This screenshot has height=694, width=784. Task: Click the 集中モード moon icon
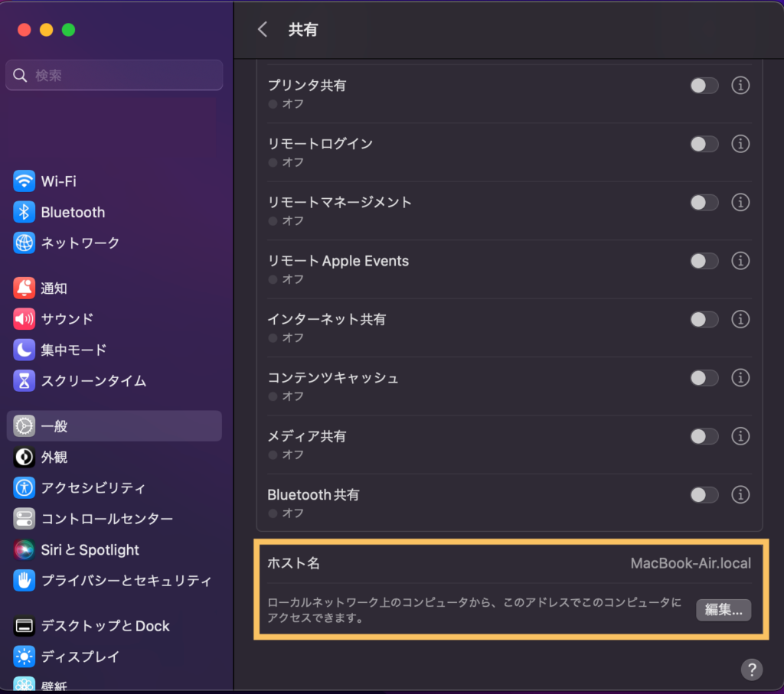(24, 350)
